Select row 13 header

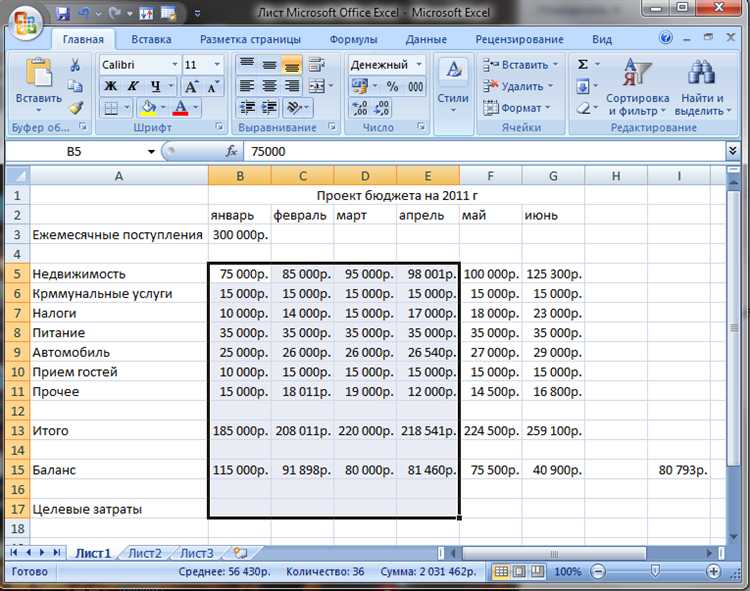click(x=17, y=430)
